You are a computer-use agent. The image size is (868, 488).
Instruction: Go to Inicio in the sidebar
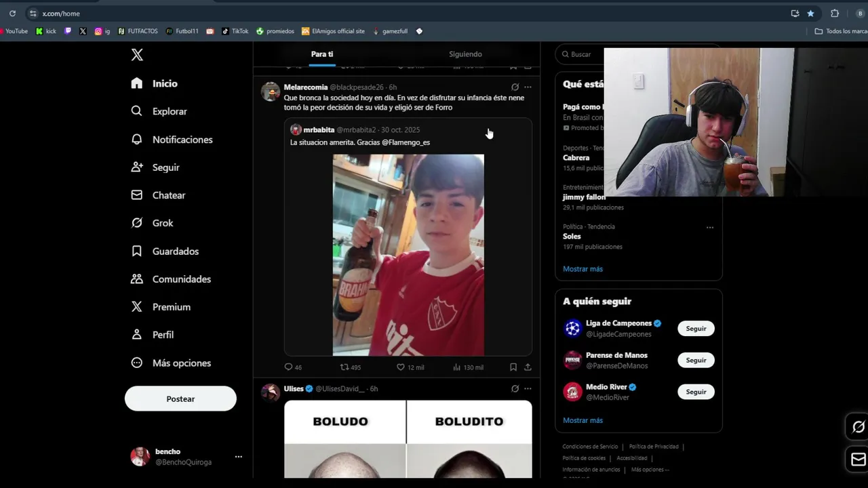(155, 83)
